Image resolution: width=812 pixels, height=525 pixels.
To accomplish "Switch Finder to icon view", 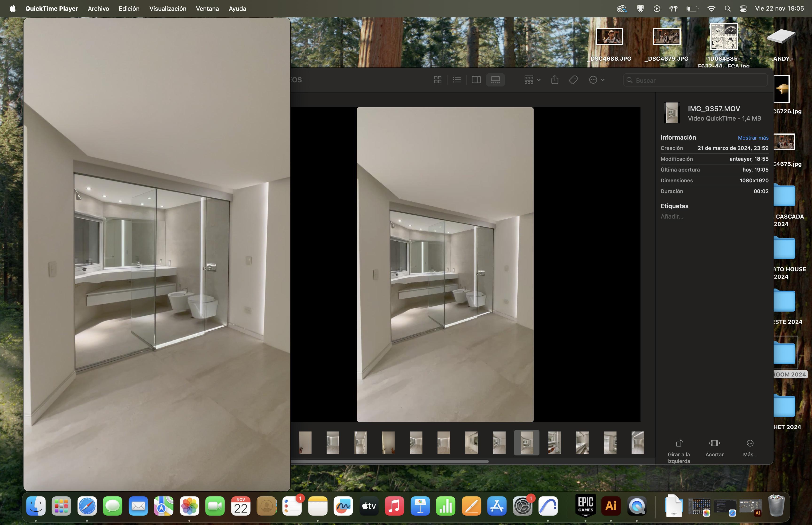I will click(x=437, y=80).
